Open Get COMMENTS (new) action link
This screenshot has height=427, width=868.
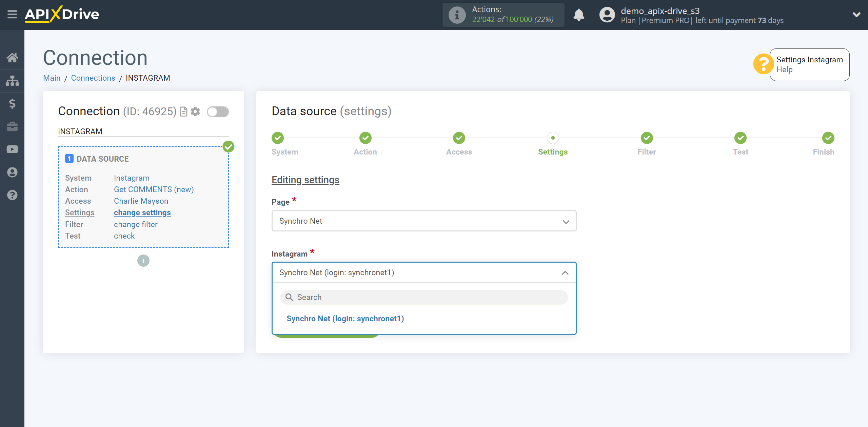click(154, 189)
